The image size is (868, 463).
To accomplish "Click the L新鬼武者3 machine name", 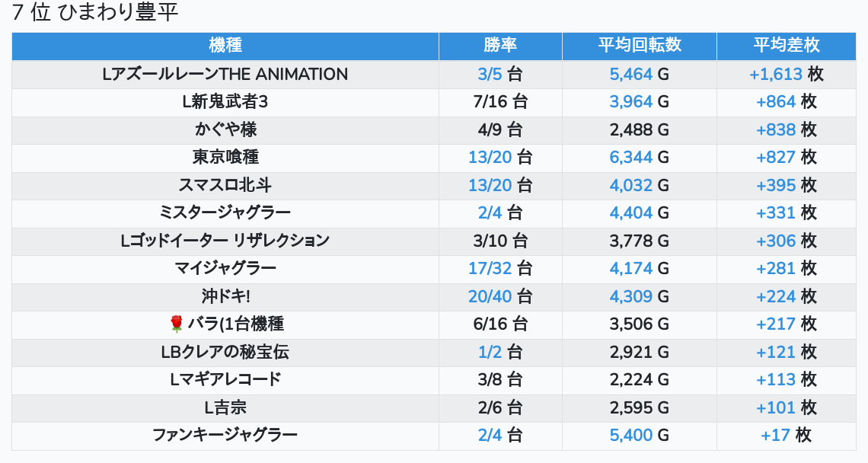I will (225, 102).
